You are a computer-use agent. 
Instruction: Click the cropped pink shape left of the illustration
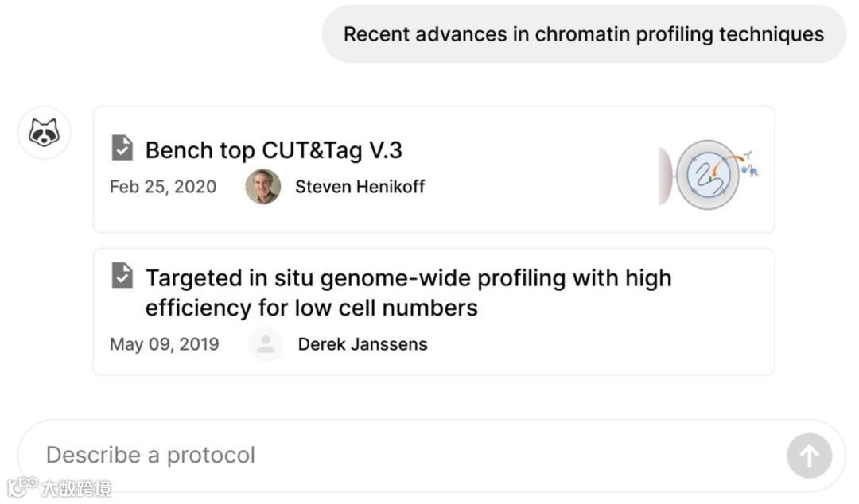click(665, 176)
